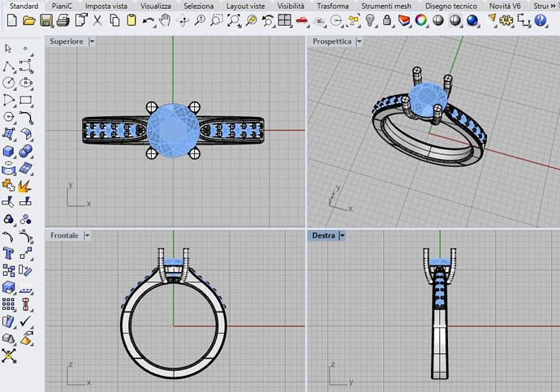Expand hidden toolbar tabs with the » chevron
Viewport: 560px width, 392px height.
554,6
